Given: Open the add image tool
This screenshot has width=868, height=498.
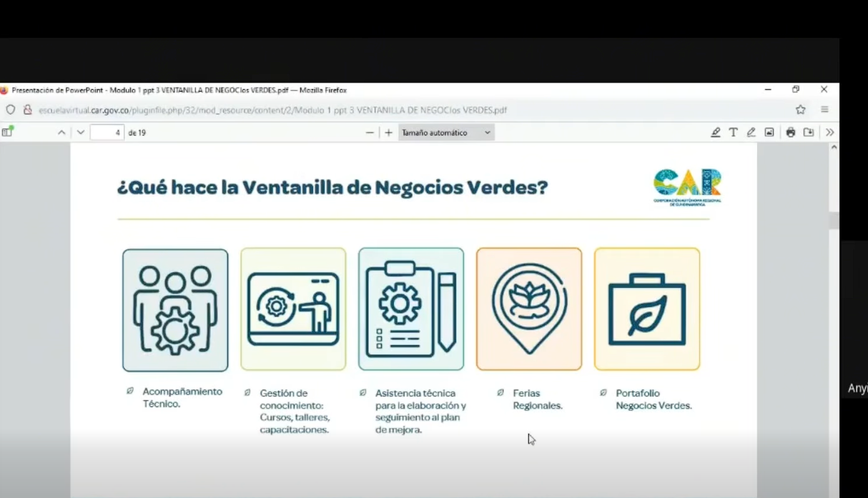Looking at the screenshot, I should coord(769,132).
